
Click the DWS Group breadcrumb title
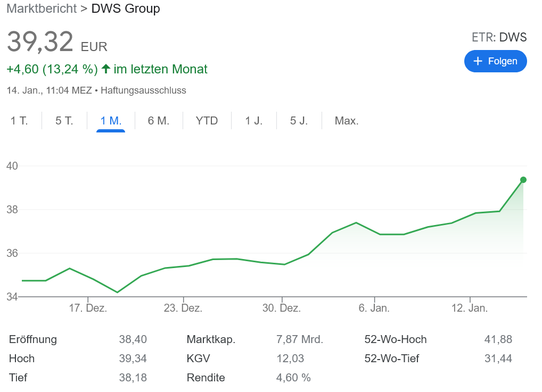[126, 9]
